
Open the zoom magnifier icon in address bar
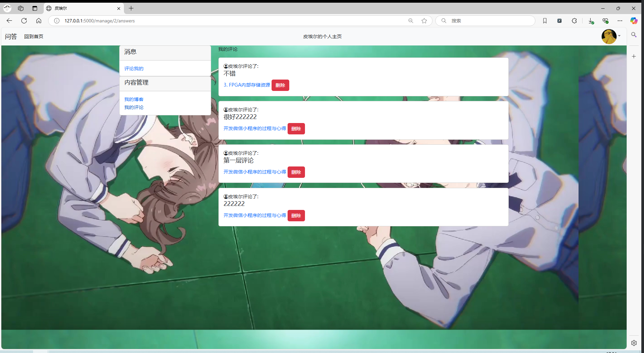(411, 21)
